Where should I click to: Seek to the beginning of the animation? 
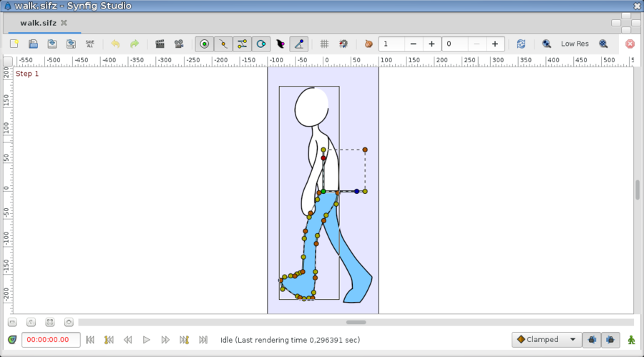coord(90,340)
